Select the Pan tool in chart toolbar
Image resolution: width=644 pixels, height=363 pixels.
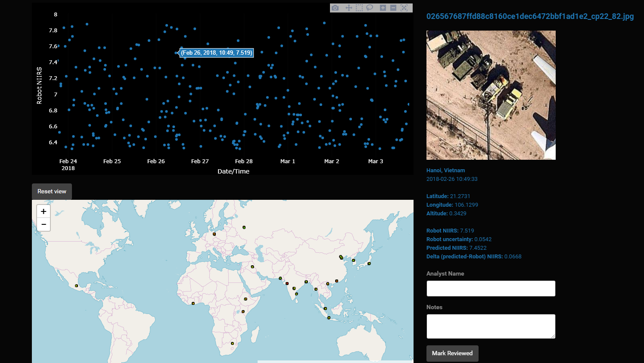tap(348, 8)
